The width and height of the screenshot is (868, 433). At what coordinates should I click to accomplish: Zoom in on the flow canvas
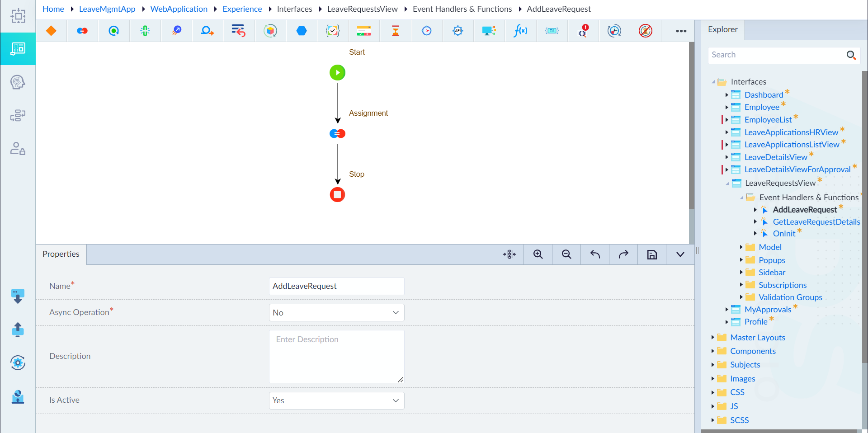pos(538,254)
